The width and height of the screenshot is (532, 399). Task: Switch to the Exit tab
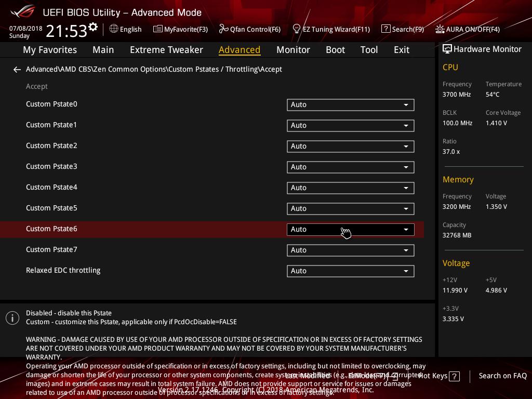tap(402, 50)
